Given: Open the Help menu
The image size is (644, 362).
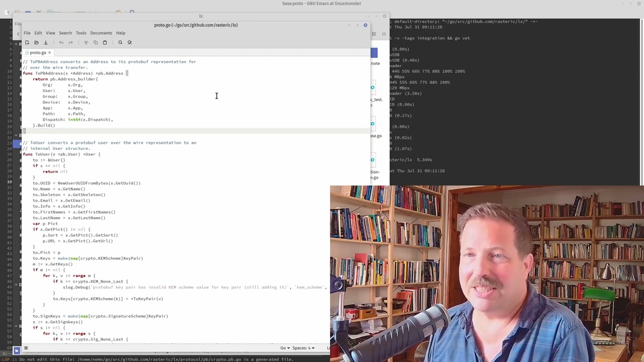Looking at the screenshot, I should coord(121,33).
